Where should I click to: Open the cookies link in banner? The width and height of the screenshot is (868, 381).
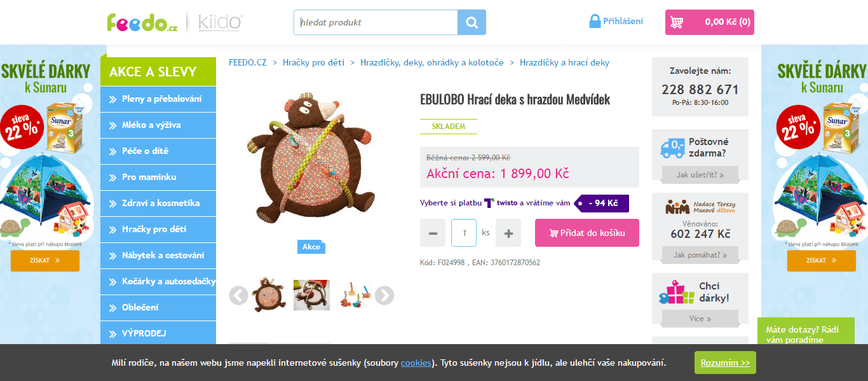(x=416, y=363)
